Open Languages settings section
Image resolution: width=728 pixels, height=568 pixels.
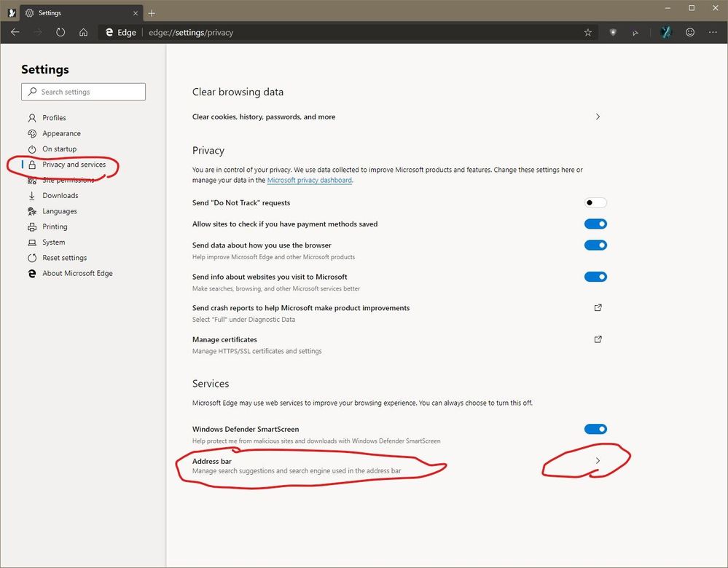coord(60,211)
